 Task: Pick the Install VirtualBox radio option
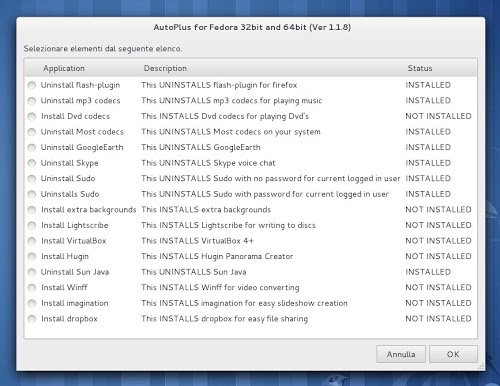pos(32,241)
